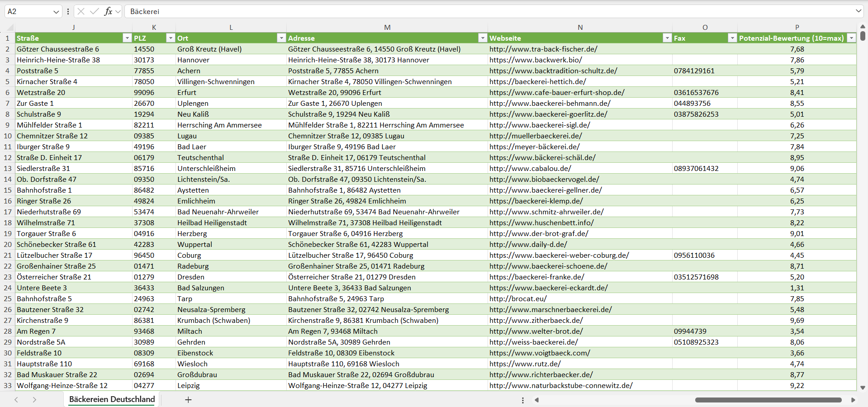Screen dimensions: 868x407
Task: Click the previous sheet navigation arrow
Action: tap(16, 400)
